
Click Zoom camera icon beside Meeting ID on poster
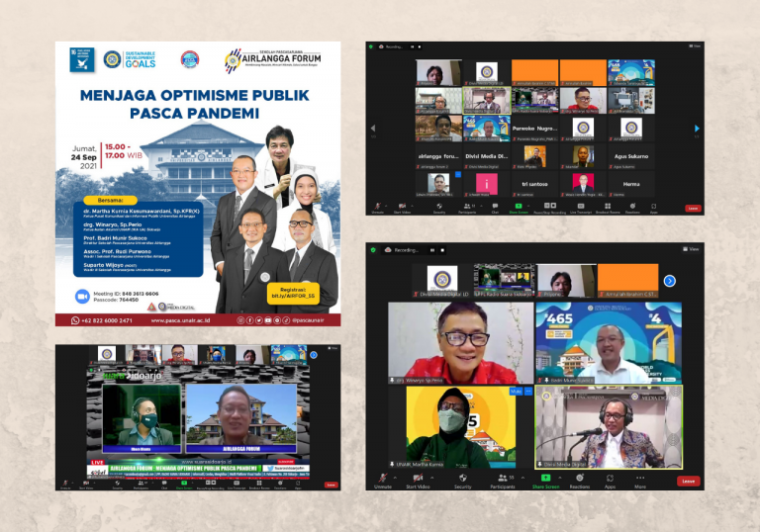(82, 296)
